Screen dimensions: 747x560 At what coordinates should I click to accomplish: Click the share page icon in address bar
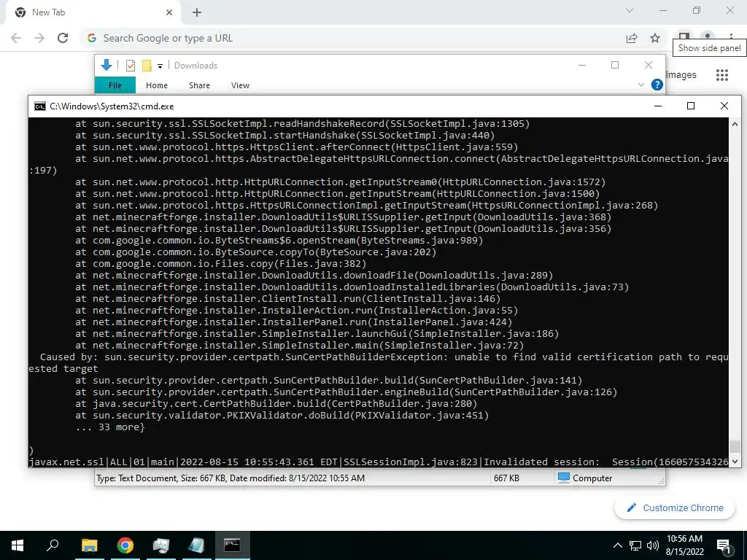[x=632, y=38]
